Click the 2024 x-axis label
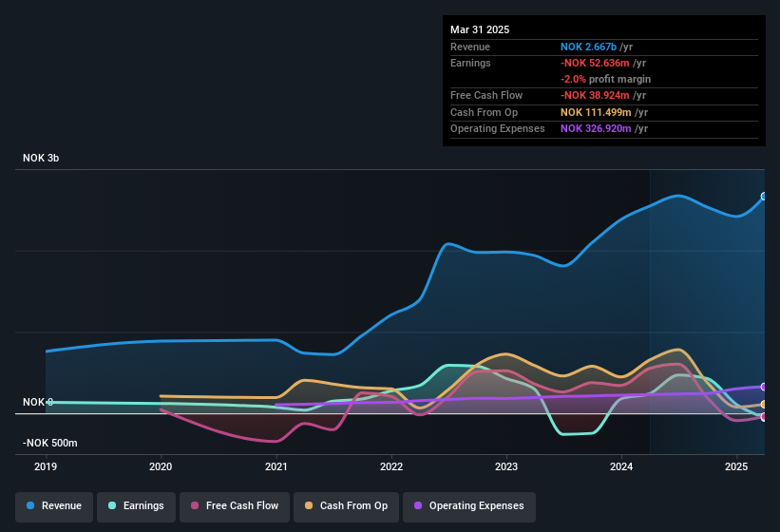Image resolution: width=780 pixels, height=532 pixels. point(621,466)
